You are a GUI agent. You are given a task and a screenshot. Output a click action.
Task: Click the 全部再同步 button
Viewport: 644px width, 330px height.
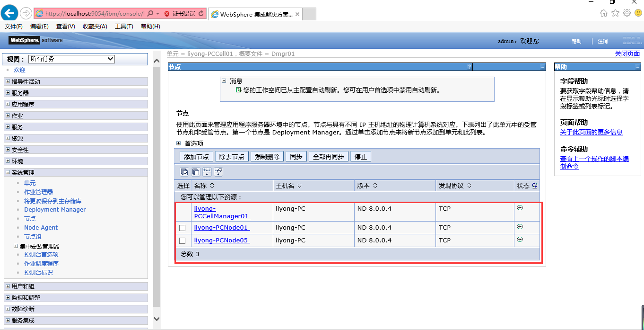click(329, 157)
